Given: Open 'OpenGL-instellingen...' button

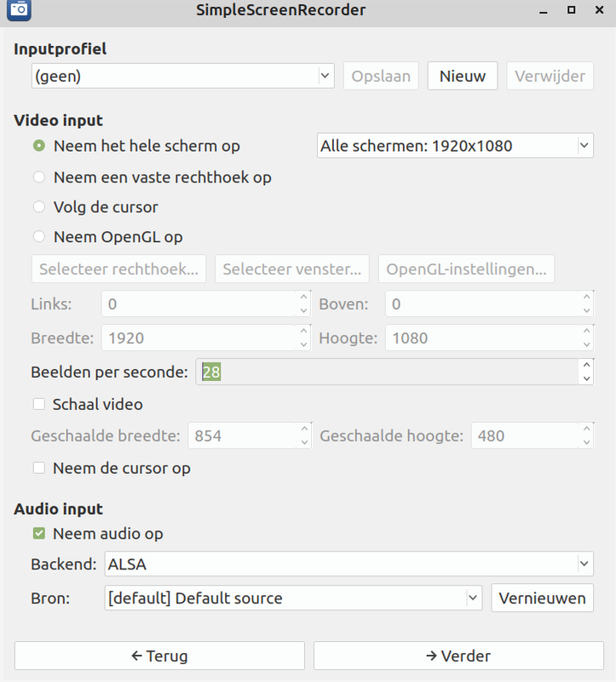Looking at the screenshot, I should [466, 269].
